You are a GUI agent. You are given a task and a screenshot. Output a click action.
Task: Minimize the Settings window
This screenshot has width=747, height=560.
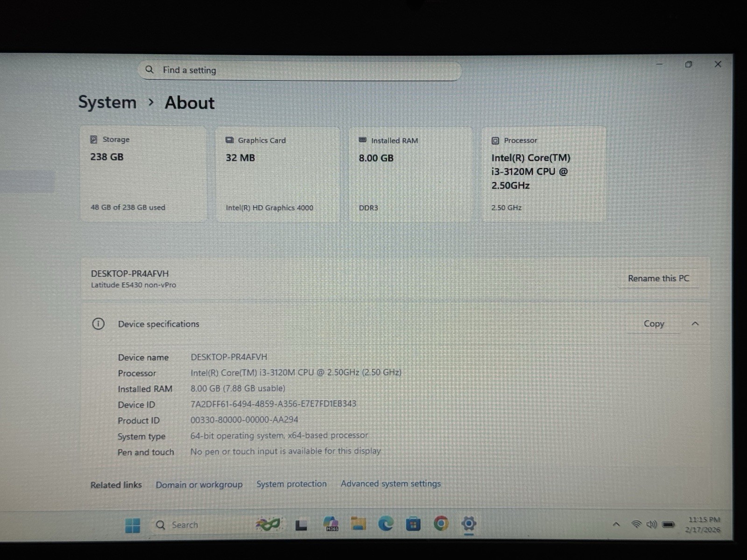pos(659,64)
